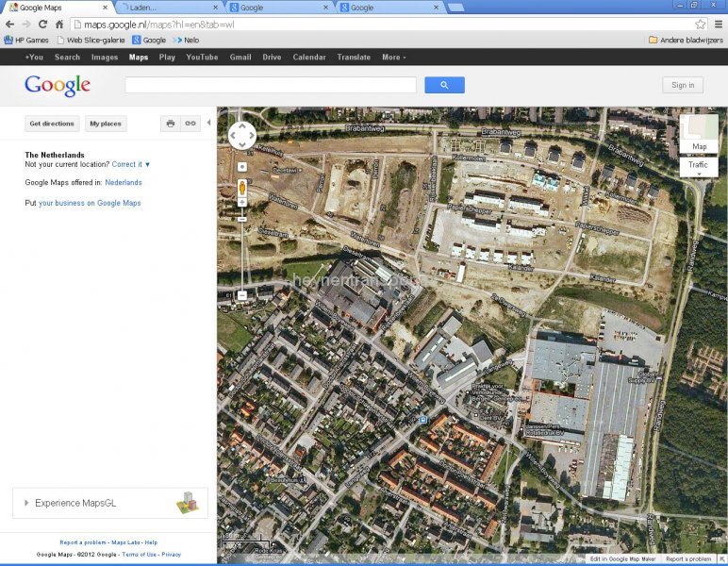Open Andere bladwijzers folder
The height and width of the screenshot is (566, 728).
686,40
